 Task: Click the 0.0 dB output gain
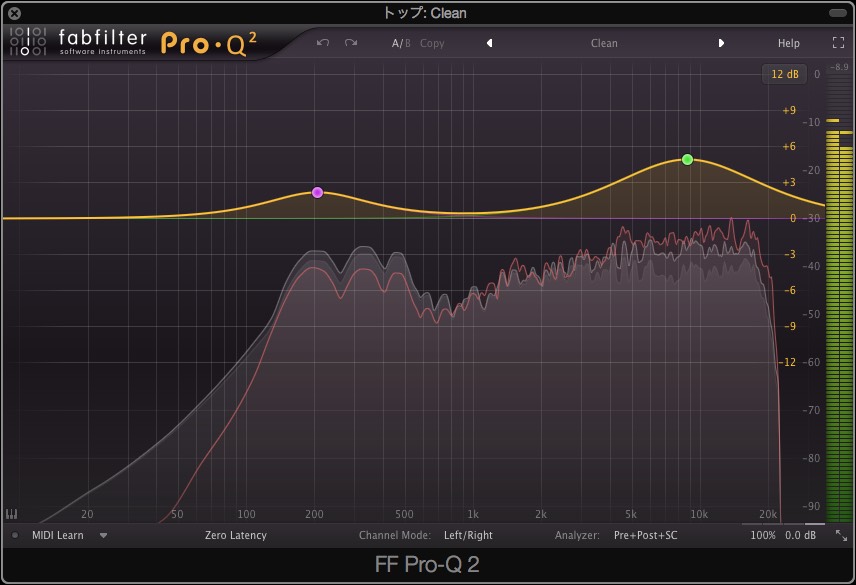point(800,535)
